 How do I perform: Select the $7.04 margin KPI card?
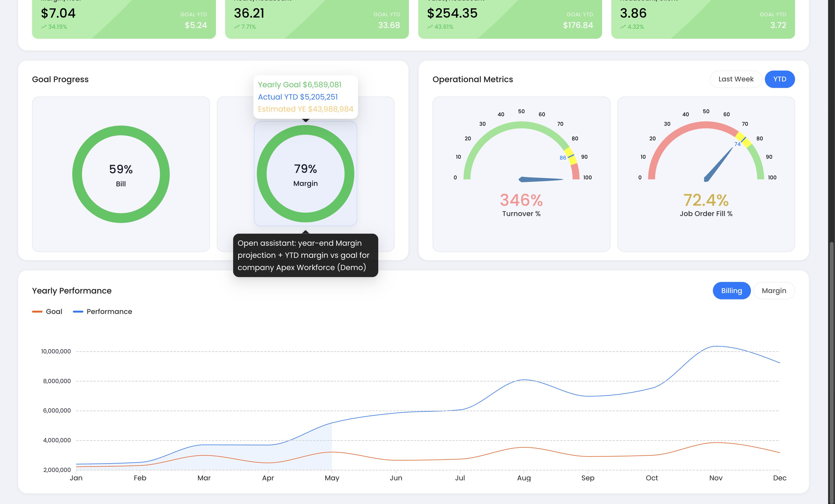[x=124, y=19]
